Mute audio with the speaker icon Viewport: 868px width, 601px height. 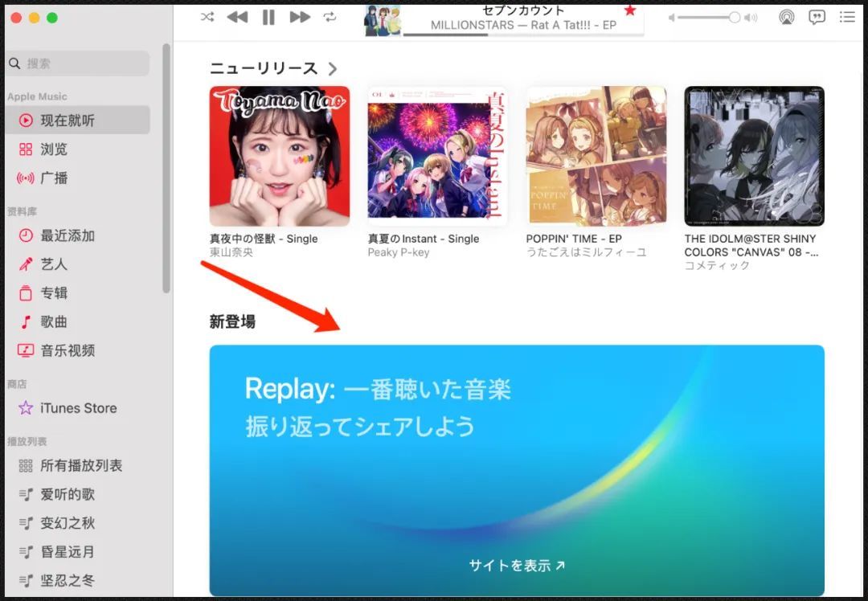click(x=672, y=16)
